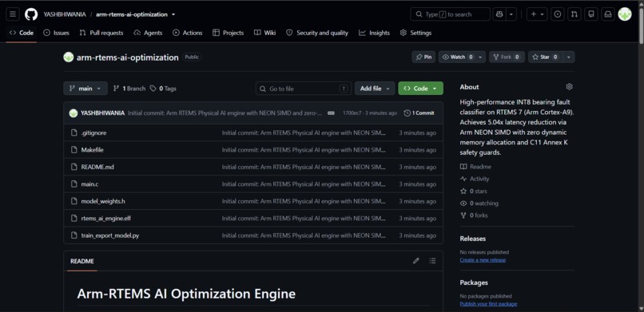Expand the Copilot dropdown arrow in header
The width and height of the screenshot is (644, 312).
(511, 14)
